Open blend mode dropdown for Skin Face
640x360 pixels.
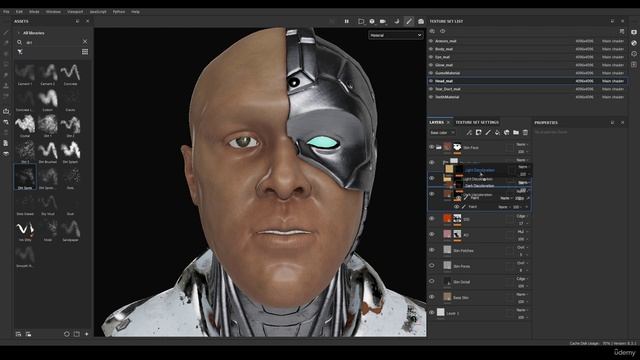coord(522,144)
